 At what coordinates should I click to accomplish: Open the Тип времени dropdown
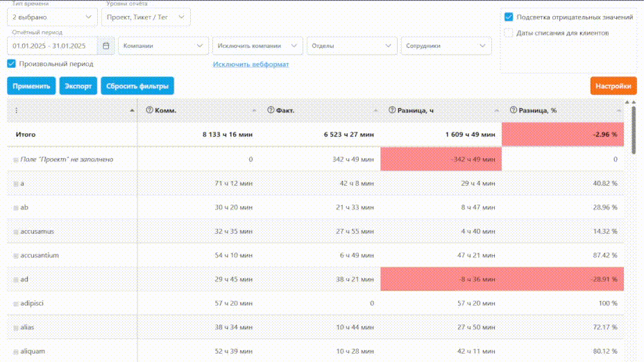pos(52,17)
